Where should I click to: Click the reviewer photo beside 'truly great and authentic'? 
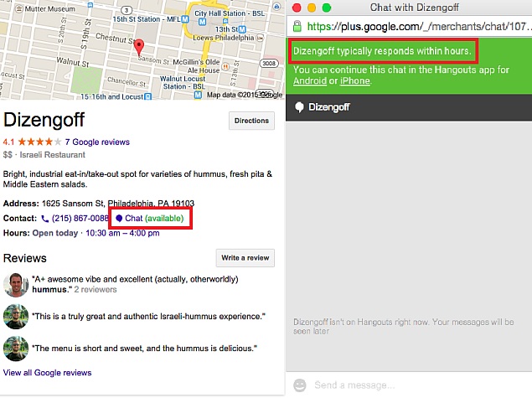(16, 317)
